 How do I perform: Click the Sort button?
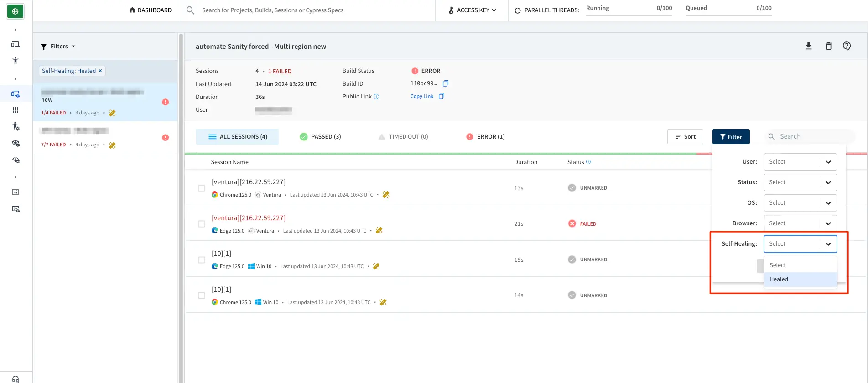pyautogui.click(x=685, y=137)
